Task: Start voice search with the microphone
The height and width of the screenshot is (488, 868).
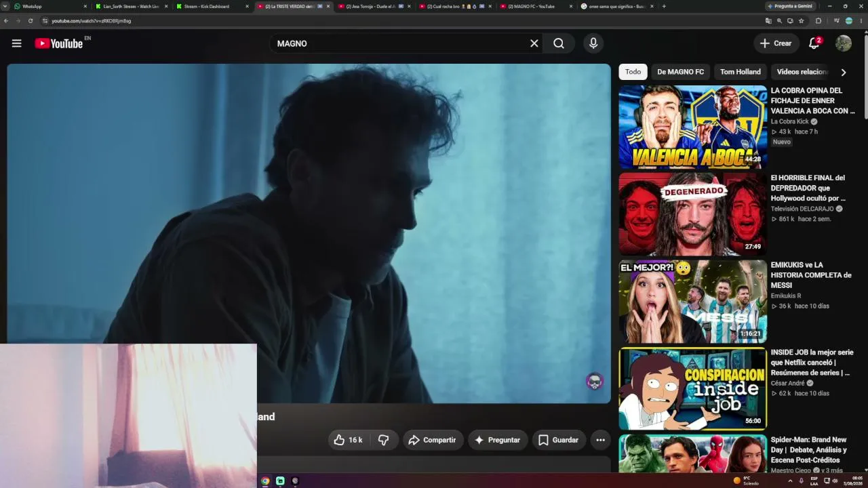Action: [593, 43]
